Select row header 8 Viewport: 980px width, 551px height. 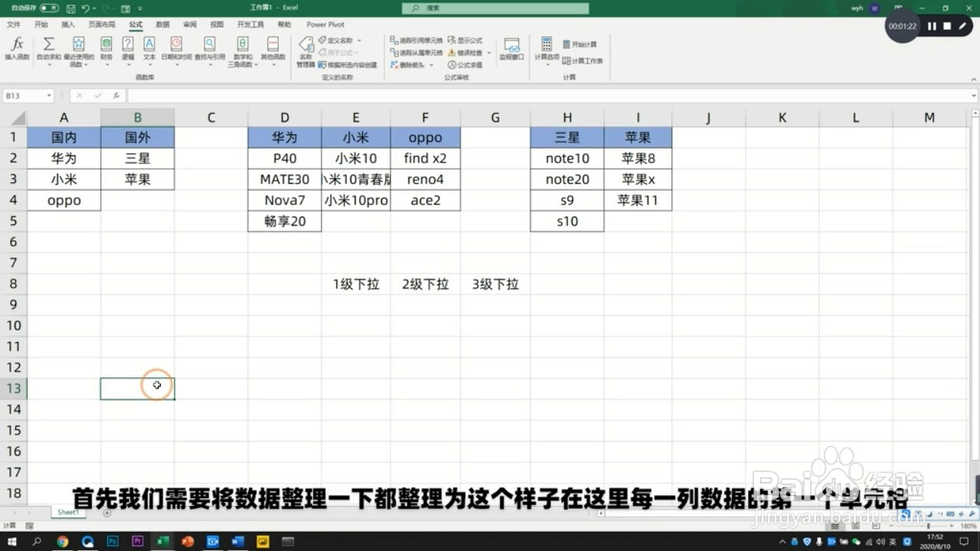(13, 284)
